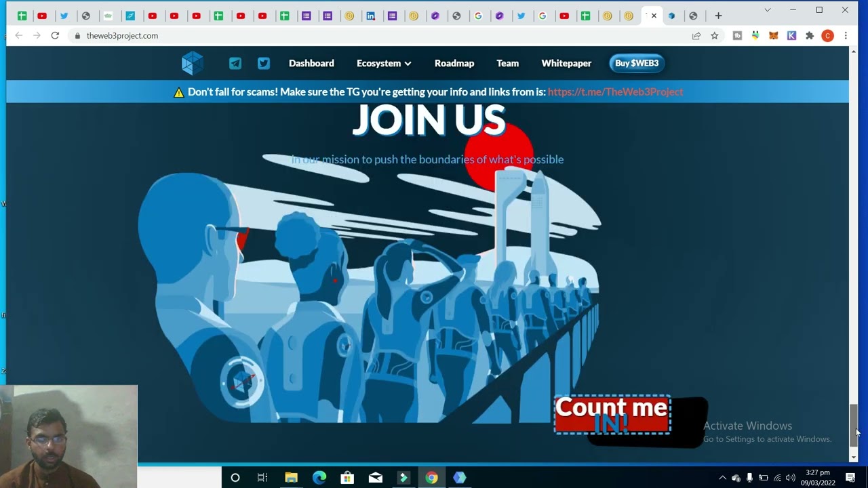Open the notification center icon
Viewport: 868px width, 488px height.
(x=850, y=478)
